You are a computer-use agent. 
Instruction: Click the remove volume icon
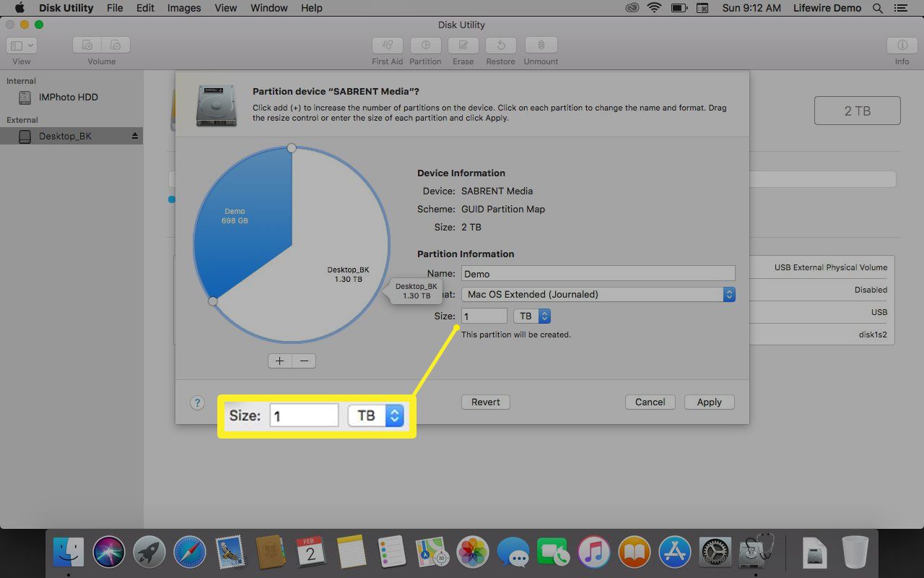point(116,45)
